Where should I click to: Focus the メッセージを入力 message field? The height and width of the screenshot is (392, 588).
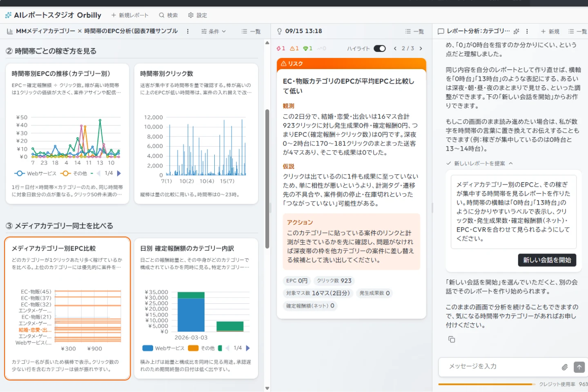pos(503,367)
